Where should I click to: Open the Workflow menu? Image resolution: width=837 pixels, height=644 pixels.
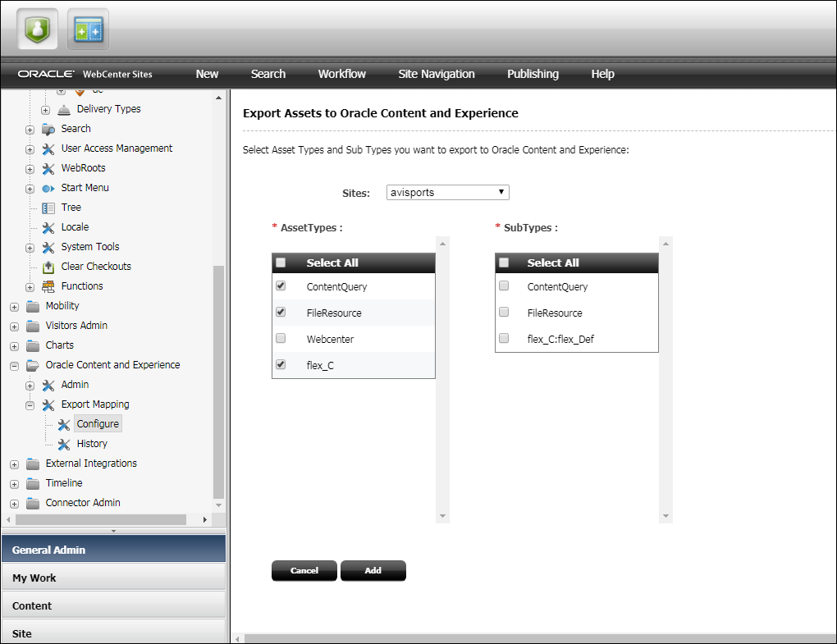coord(342,74)
